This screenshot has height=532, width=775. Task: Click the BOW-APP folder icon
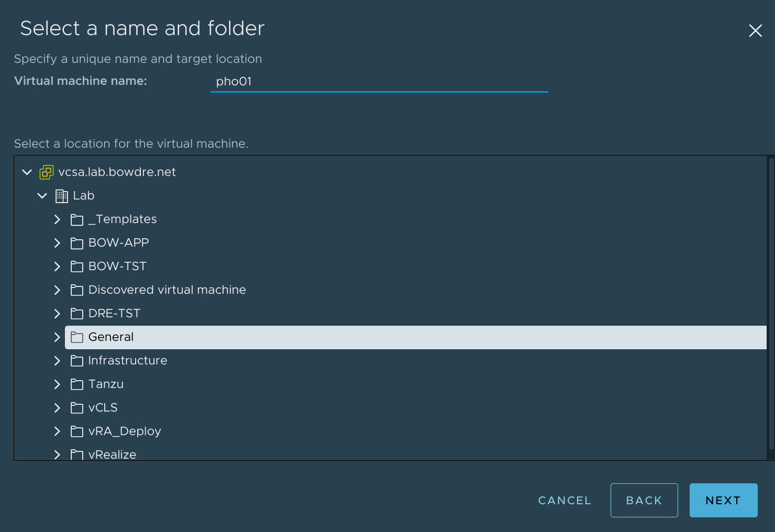tap(77, 243)
